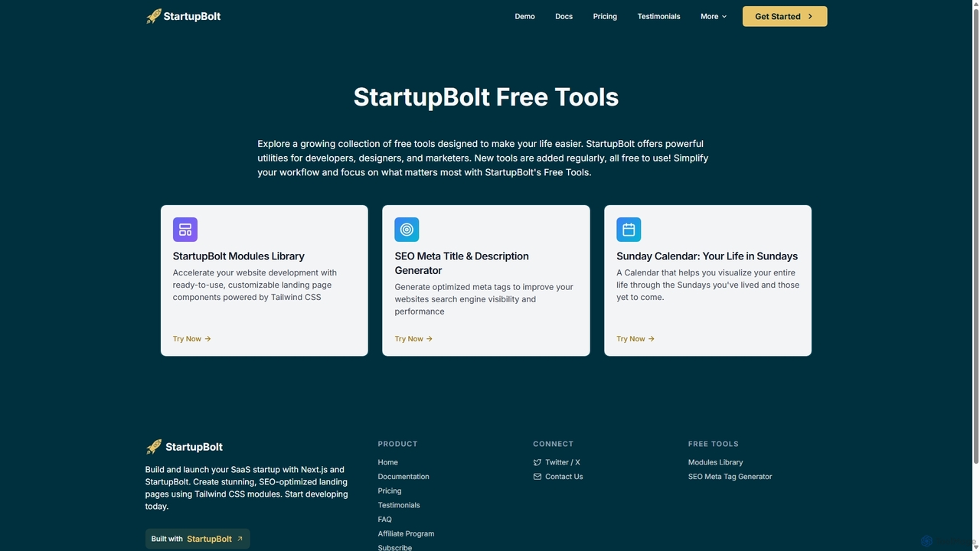Click the Twitter bird icon in Connect
This screenshot has width=980, height=551.
coord(537,462)
